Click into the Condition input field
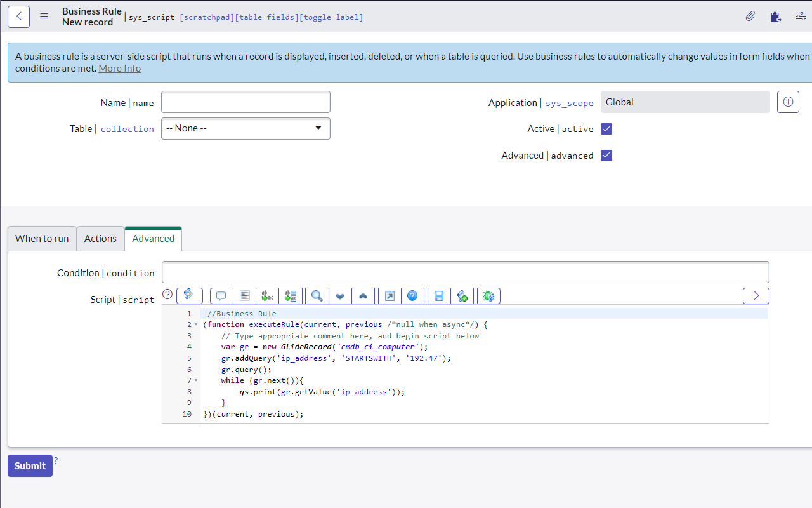The image size is (812, 508). click(x=465, y=272)
